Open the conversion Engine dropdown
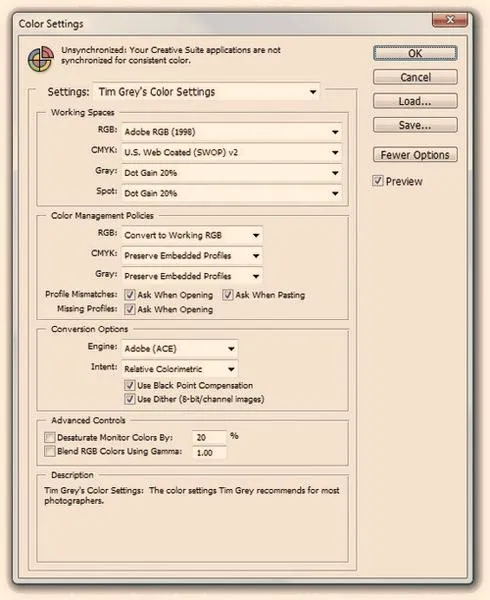This screenshot has width=490, height=600. coord(179,349)
